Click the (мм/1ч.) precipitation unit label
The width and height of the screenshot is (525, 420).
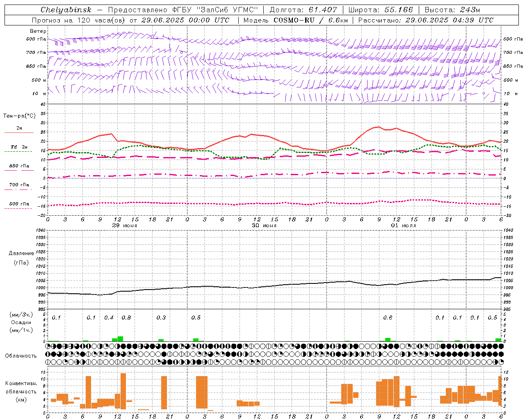pos(21,330)
